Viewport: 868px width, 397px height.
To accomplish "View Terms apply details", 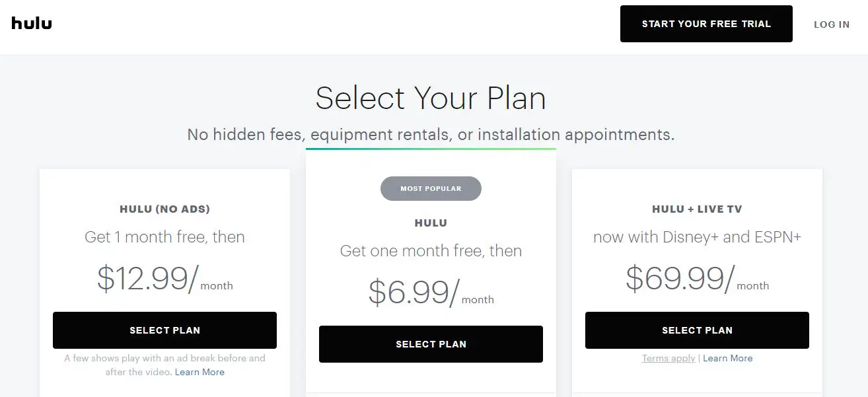I will click(668, 357).
